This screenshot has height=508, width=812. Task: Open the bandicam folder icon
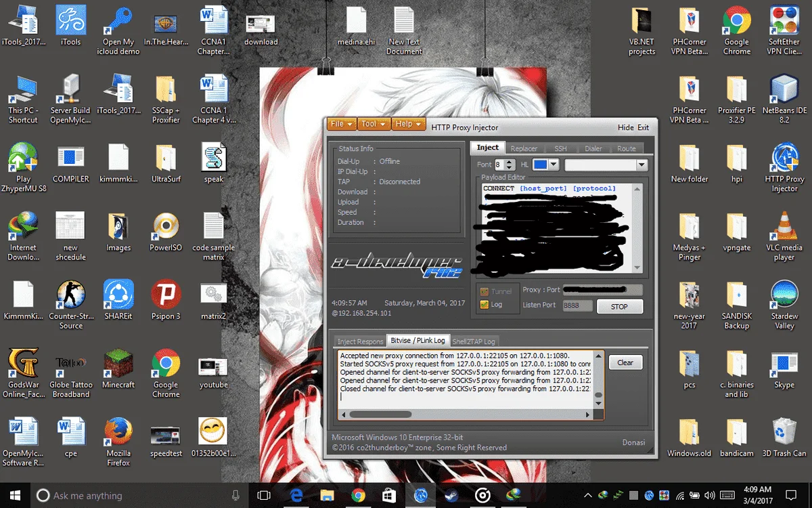(x=736, y=438)
